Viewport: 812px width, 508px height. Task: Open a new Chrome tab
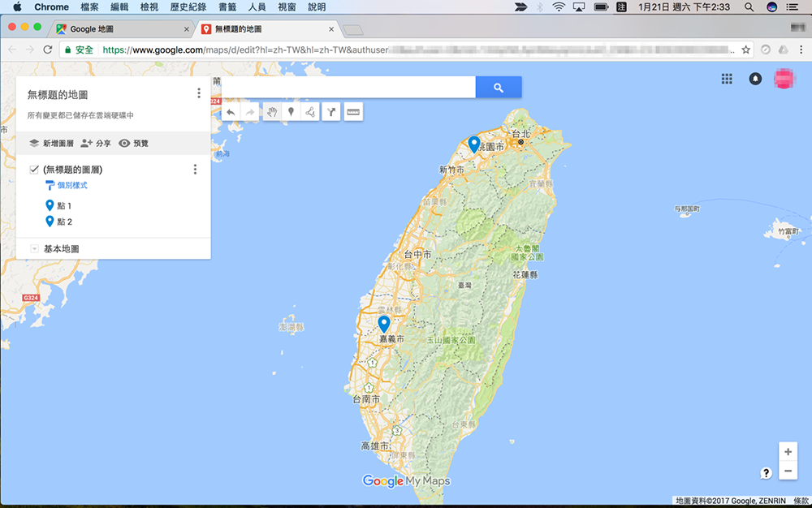(x=353, y=30)
